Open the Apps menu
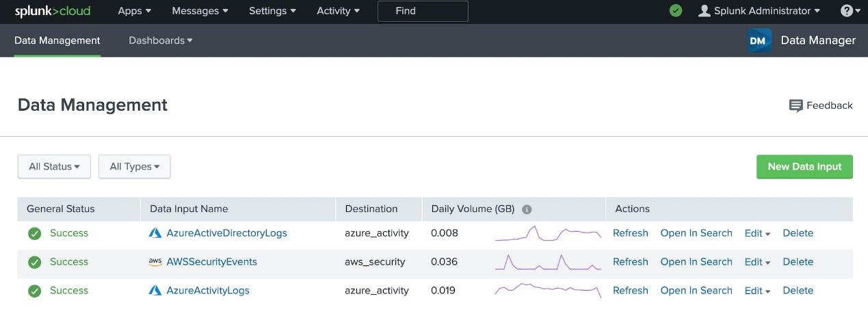868x318 pixels. [x=134, y=11]
